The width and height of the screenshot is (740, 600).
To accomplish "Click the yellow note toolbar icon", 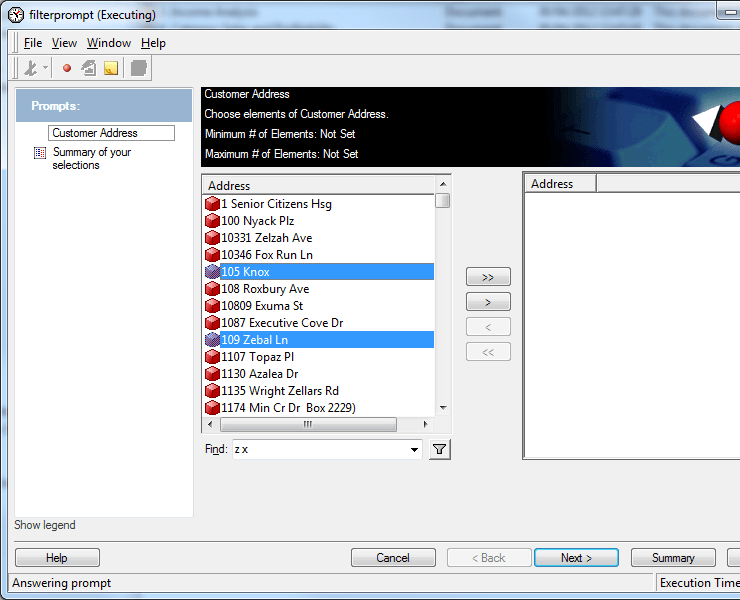I will pos(111,68).
